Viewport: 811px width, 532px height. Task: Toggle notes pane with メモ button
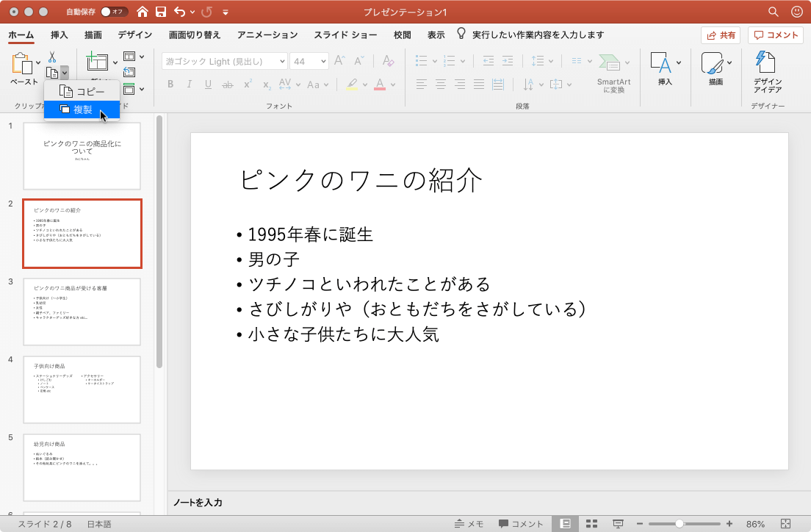point(469,524)
